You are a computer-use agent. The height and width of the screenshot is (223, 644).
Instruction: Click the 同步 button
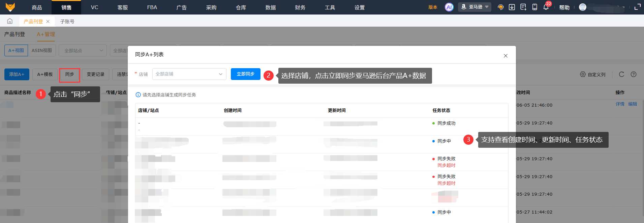[x=69, y=74]
